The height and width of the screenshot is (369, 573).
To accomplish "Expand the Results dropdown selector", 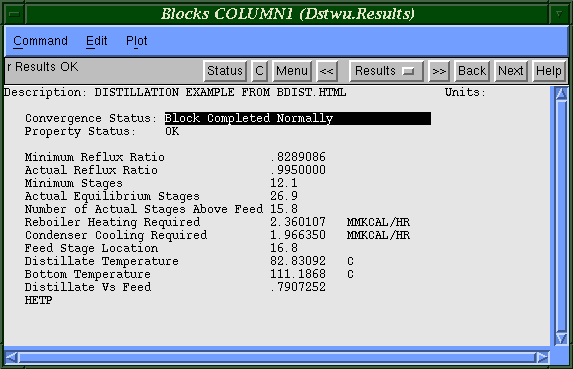I will pos(386,71).
